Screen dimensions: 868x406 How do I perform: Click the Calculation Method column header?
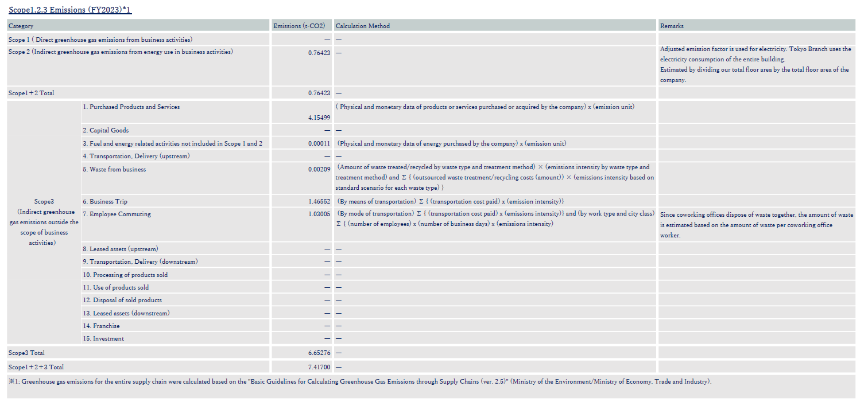[363, 26]
